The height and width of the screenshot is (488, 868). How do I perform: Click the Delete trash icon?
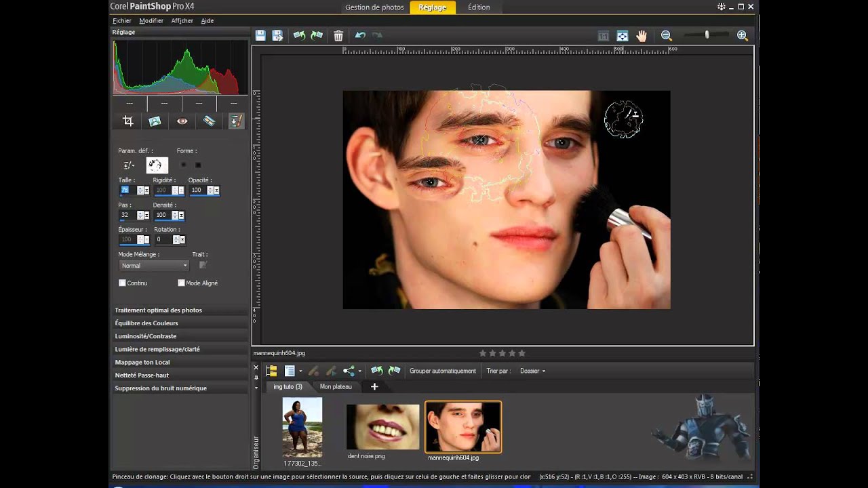tap(338, 35)
